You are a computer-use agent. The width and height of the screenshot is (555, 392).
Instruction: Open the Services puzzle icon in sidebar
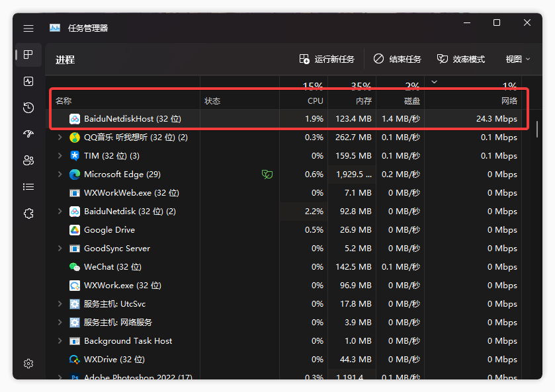28,214
